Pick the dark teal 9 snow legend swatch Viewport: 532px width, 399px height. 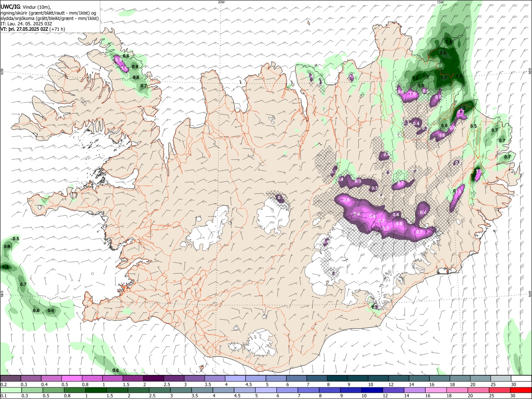coord(357,379)
